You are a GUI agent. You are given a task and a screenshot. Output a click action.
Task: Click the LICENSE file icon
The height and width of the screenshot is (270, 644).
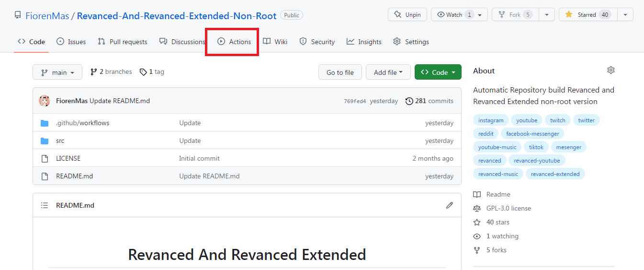pos(45,158)
